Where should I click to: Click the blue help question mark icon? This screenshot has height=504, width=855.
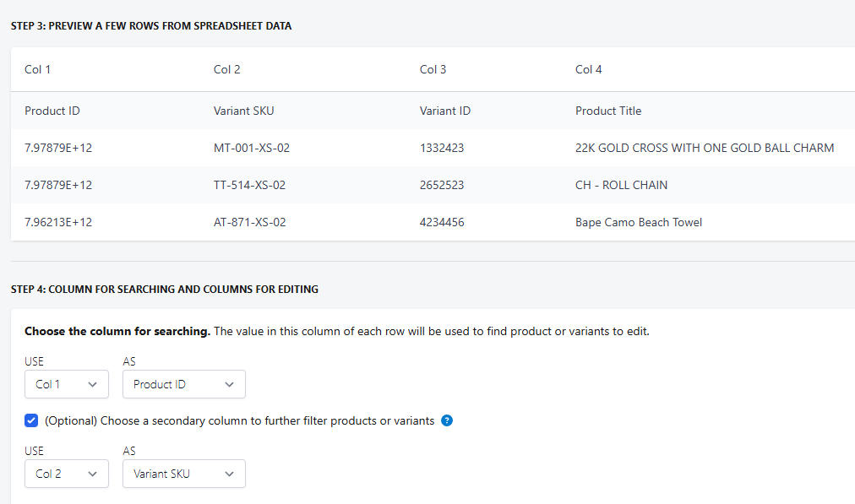[447, 420]
